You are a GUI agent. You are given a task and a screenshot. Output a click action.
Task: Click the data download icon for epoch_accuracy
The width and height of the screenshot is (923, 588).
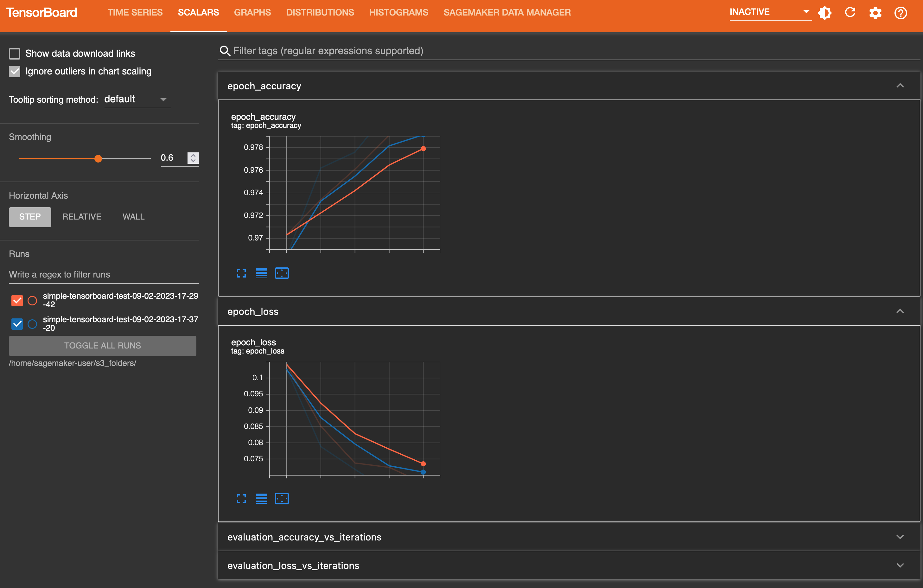[x=261, y=272]
